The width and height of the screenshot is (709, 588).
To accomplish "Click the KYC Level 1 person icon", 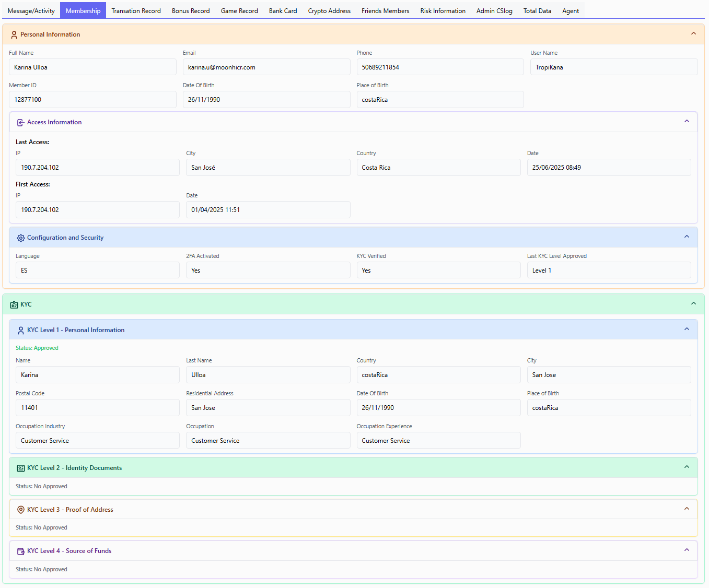I will [x=20, y=331].
